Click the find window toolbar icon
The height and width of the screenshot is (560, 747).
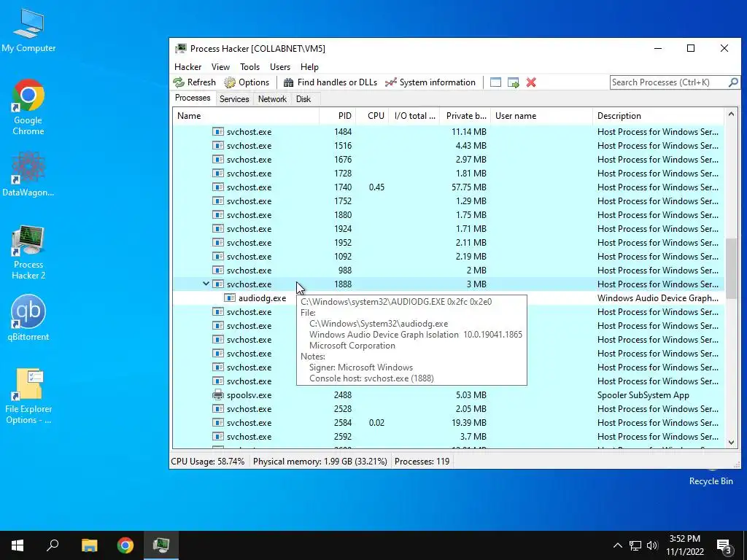point(495,82)
